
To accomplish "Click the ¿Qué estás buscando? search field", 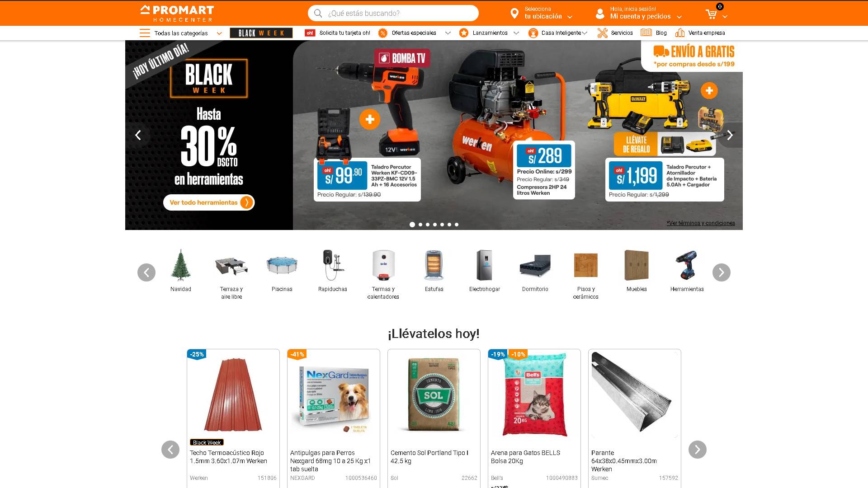I will pyautogui.click(x=393, y=13).
